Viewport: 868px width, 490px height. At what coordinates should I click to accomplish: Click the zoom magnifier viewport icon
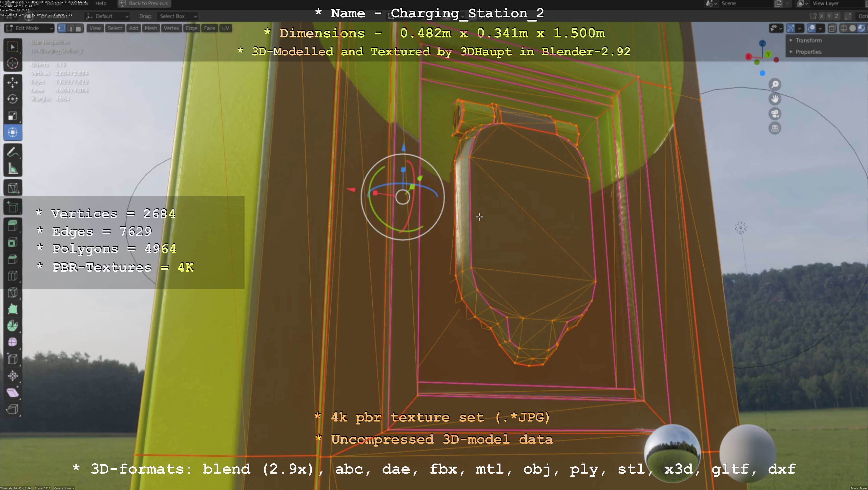(x=775, y=84)
